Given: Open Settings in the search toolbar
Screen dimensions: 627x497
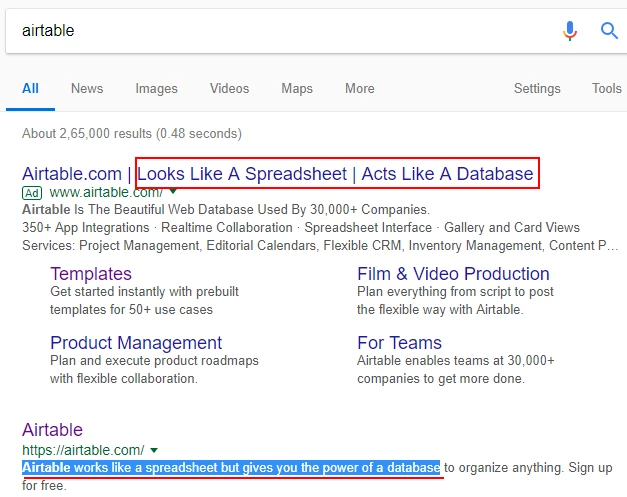Looking at the screenshot, I should pos(537,88).
